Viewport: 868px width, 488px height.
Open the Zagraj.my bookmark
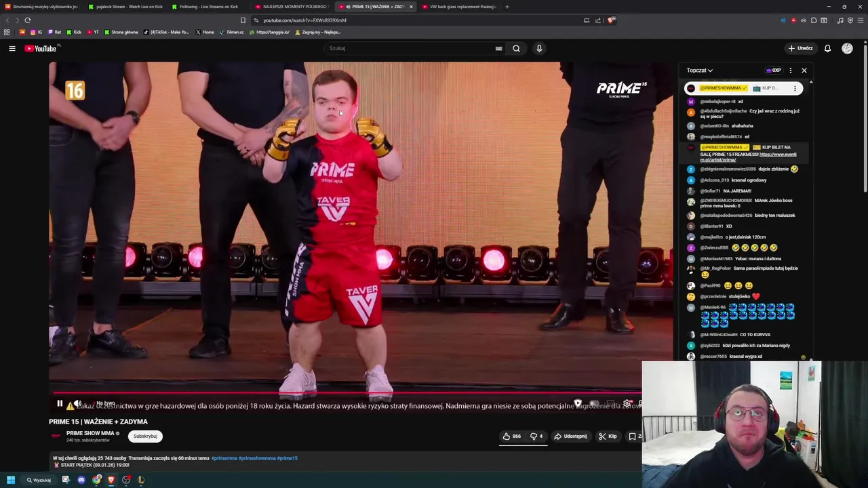[x=317, y=32]
